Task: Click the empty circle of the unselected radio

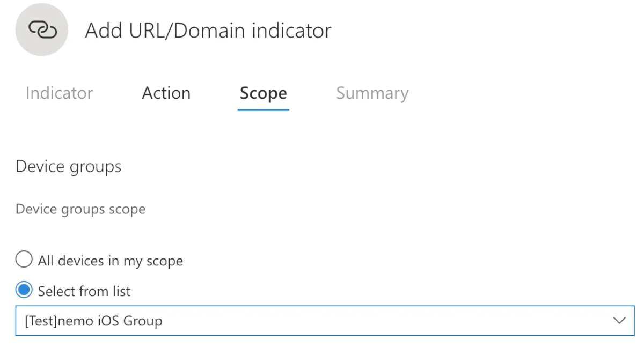Action: click(x=24, y=261)
